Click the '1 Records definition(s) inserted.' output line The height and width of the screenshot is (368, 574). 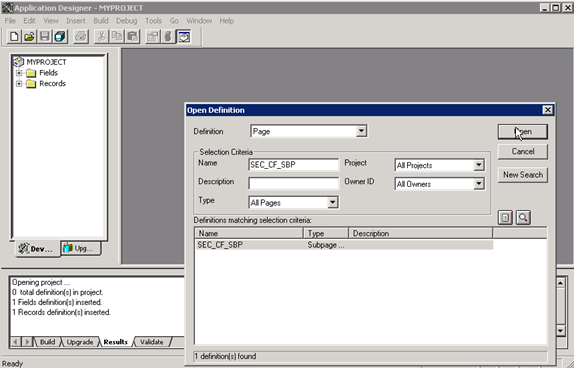[61, 312]
